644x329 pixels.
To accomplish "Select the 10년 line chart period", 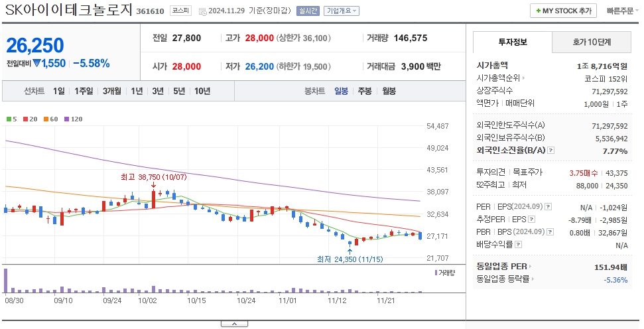I will click(202, 91).
